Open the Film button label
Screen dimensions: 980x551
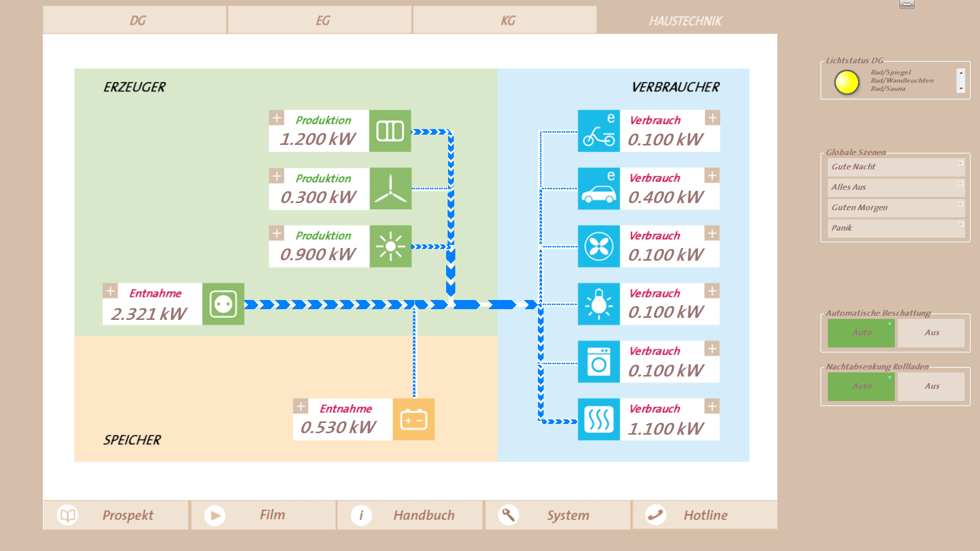coord(273,515)
